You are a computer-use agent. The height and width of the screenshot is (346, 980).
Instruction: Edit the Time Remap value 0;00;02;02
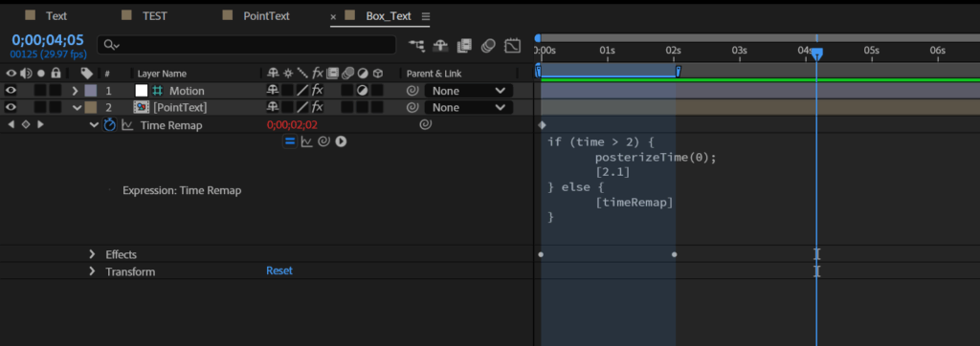pos(292,125)
